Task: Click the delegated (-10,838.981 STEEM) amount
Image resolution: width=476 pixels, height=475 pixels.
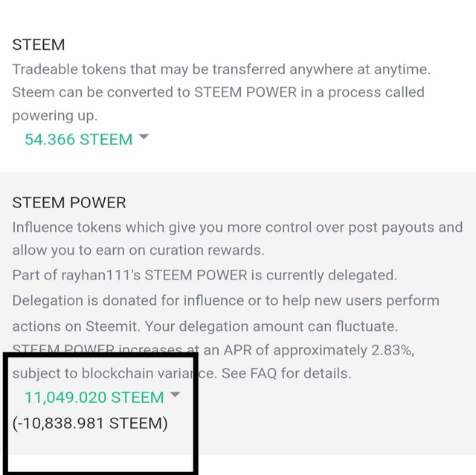Action: 90,424
